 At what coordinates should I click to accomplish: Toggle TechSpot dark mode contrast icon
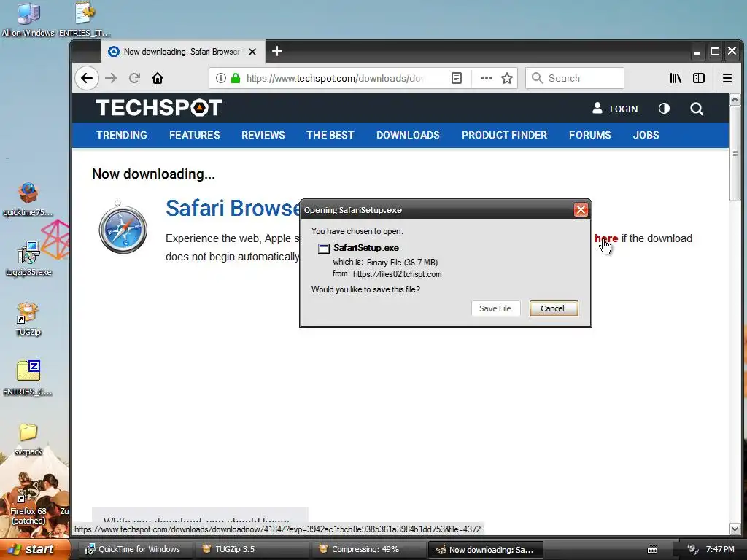[x=664, y=109]
